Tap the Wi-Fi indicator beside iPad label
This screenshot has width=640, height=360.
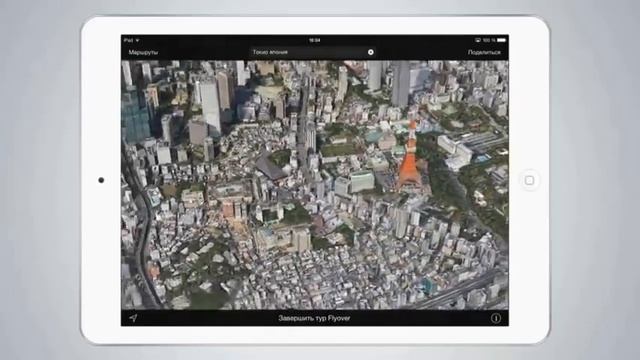point(137,40)
